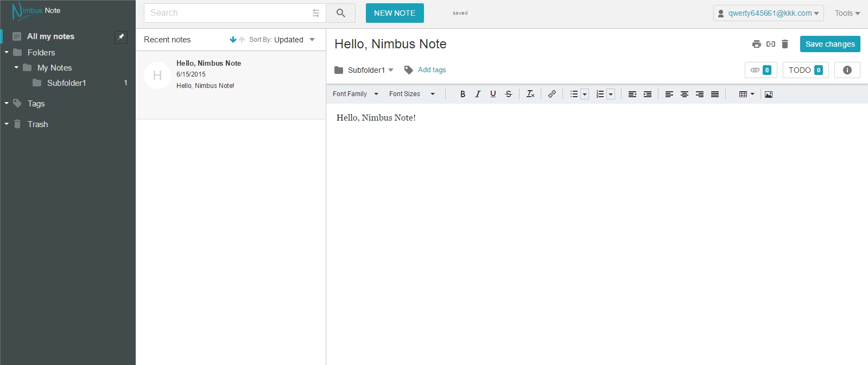Image resolution: width=868 pixels, height=365 pixels.
Task: Click Add tags link
Action: tap(432, 70)
